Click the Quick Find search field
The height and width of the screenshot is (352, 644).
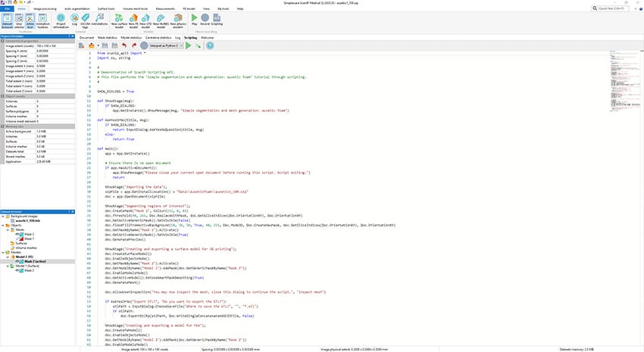click(610, 8)
